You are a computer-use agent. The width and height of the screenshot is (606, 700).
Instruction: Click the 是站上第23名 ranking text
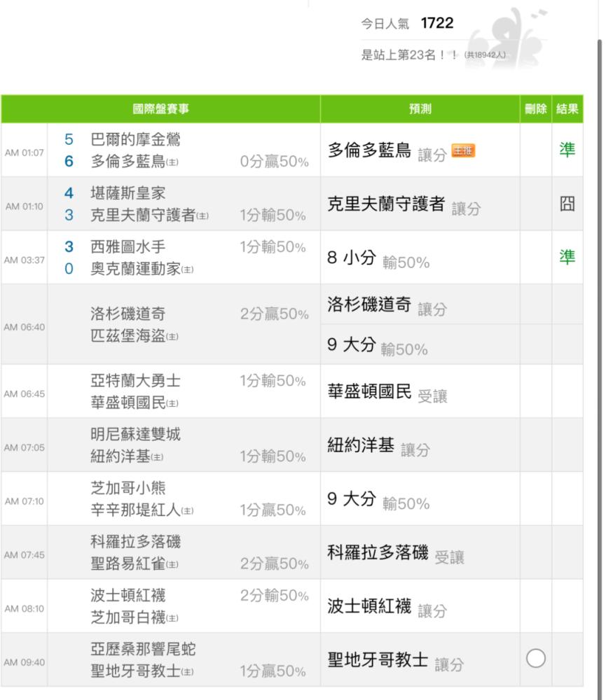click(x=409, y=55)
